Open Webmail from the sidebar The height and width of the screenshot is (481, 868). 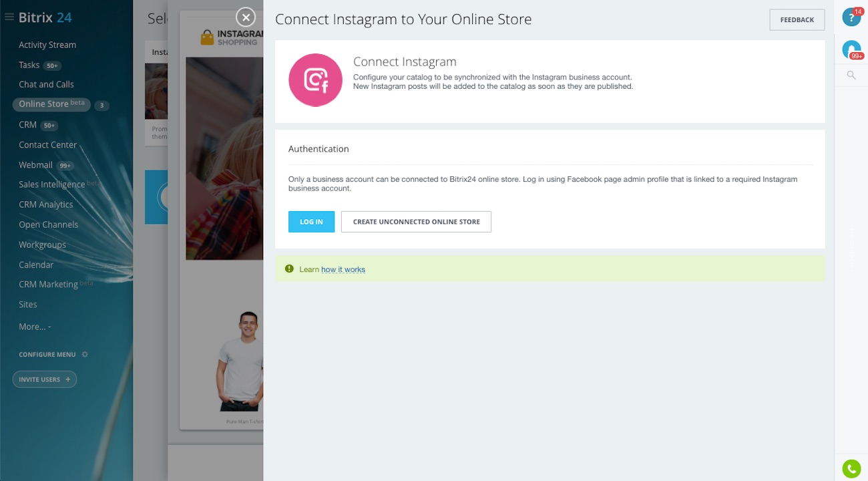point(35,165)
